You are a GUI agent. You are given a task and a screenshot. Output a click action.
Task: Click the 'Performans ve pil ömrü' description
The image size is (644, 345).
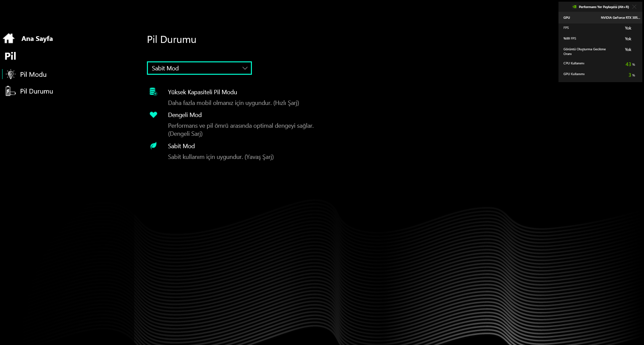[x=241, y=130]
